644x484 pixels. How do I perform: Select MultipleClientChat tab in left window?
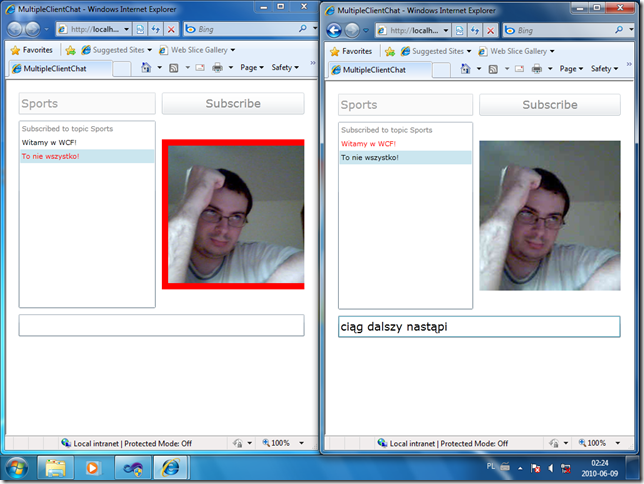(x=60, y=69)
